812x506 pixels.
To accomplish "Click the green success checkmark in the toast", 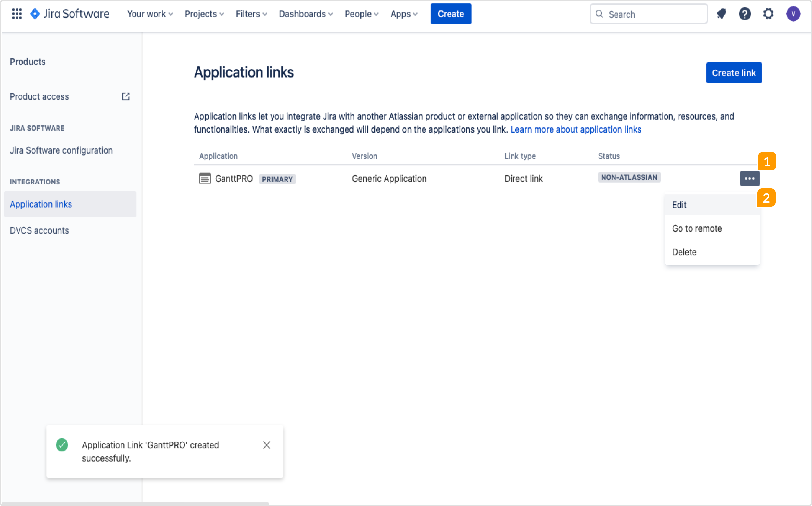I will (62, 445).
